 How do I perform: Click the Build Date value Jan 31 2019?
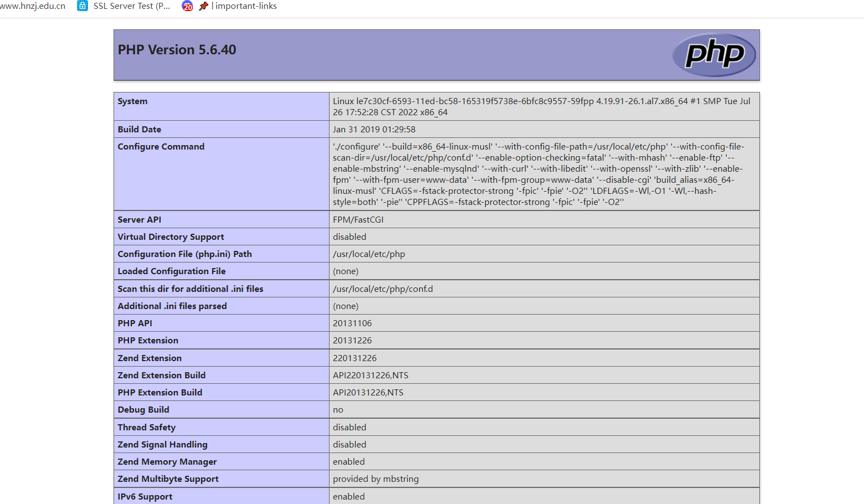(x=374, y=130)
